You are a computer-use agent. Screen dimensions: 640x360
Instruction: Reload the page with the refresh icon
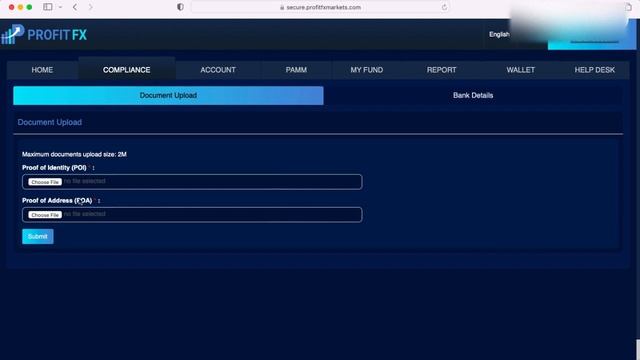pos(444,7)
